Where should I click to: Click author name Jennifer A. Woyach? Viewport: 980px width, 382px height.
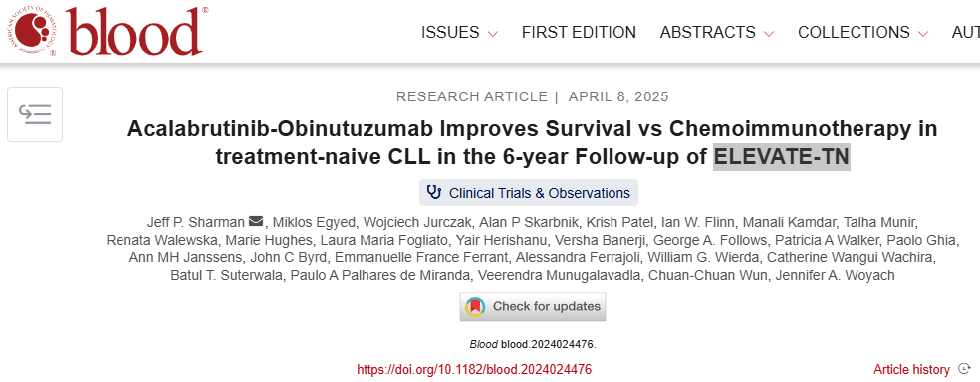click(835, 275)
